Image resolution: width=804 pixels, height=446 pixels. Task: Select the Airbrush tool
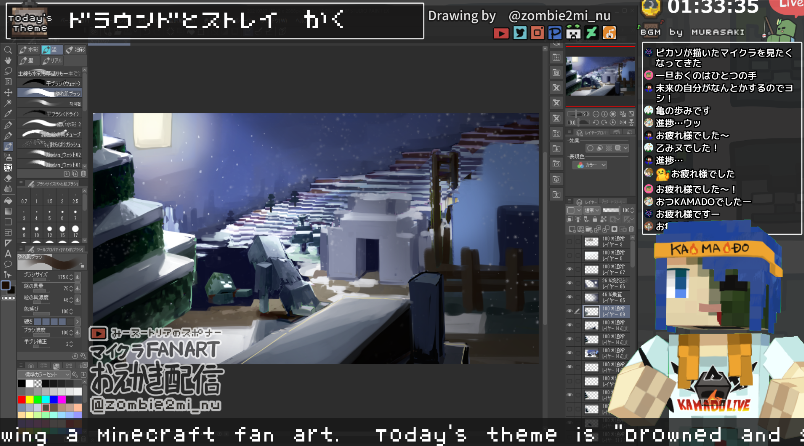[8, 157]
